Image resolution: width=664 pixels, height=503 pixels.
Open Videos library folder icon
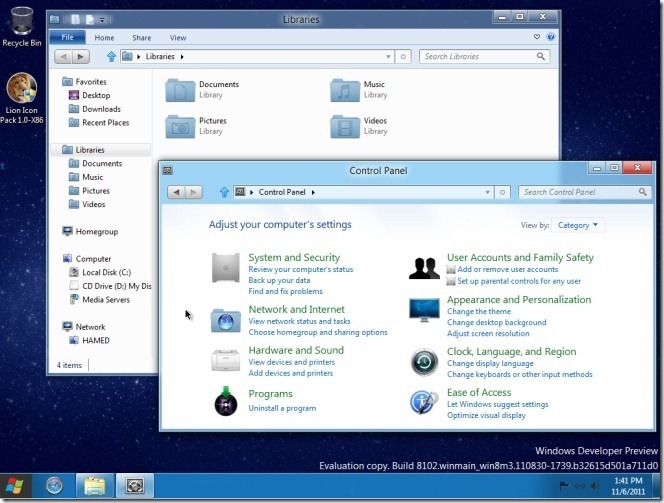click(345, 126)
